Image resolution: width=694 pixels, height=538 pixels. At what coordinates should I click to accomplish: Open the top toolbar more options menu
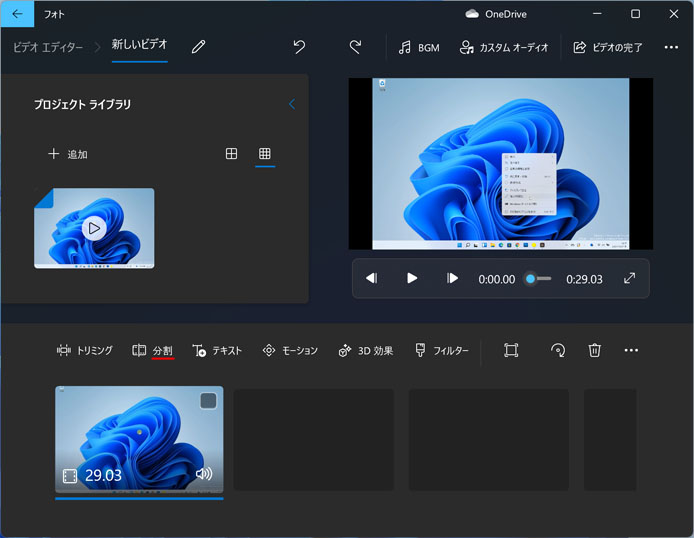click(x=671, y=47)
